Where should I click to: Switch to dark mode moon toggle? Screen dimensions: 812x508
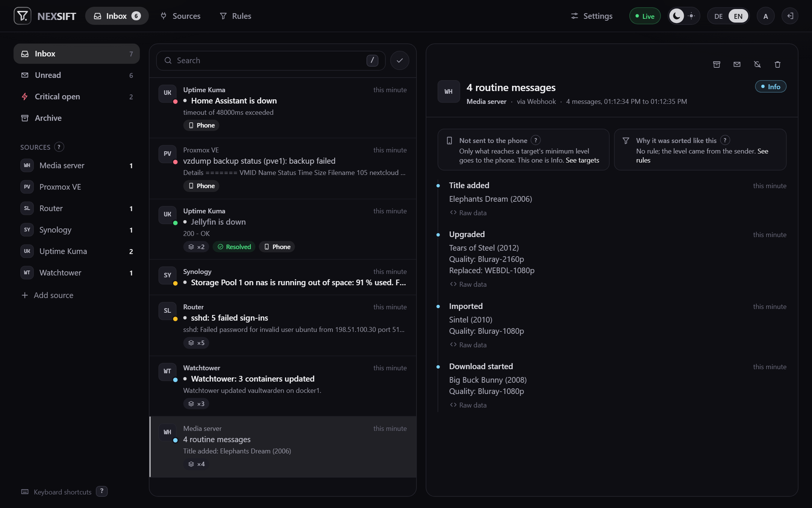677,16
